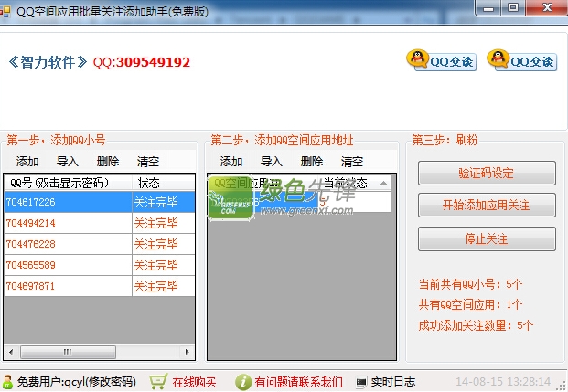Viewport: 568px width, 392px height.
Task: Open the first QQ交谈 chat button
Action: click(442, 60)
